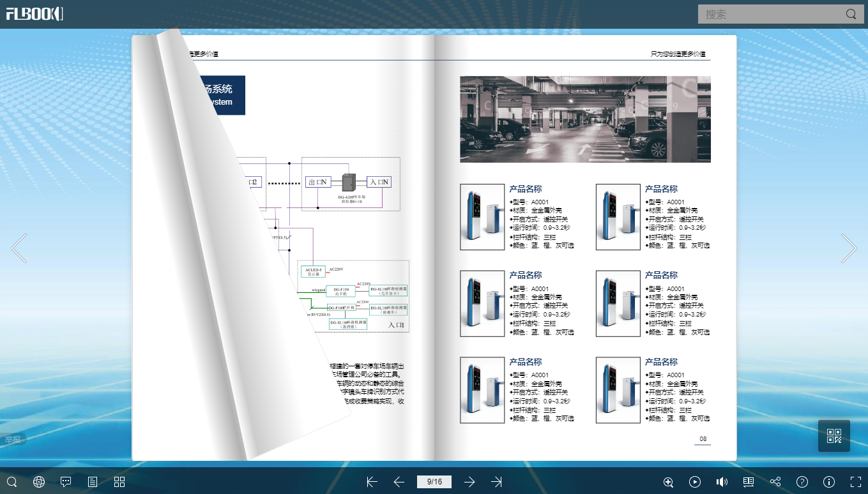Open the help question mark icon
Viewport: 868px width, 494px height.
802,482
